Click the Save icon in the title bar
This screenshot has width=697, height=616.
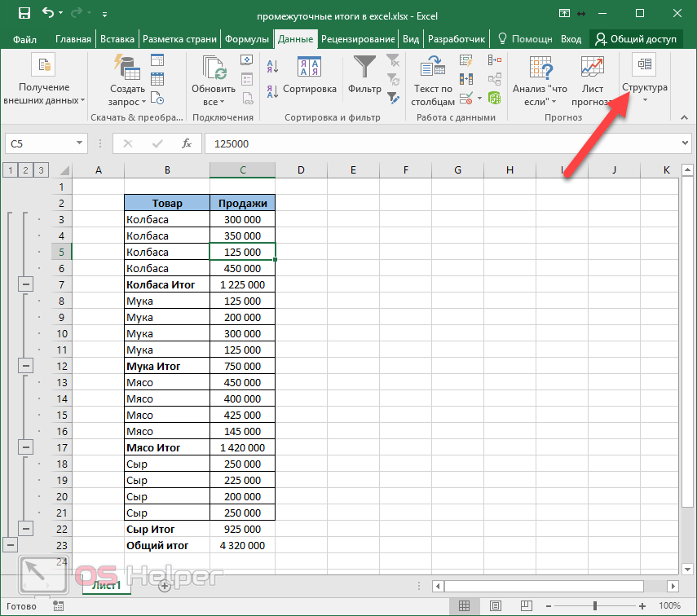[x=24, y=14]
